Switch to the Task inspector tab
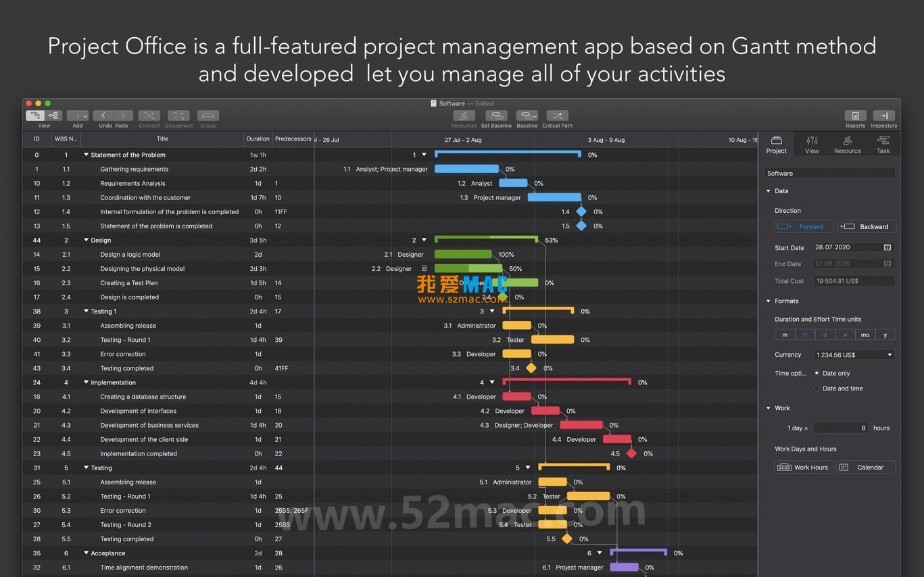The height and width of the screenshot is (577, 924). 883,143
